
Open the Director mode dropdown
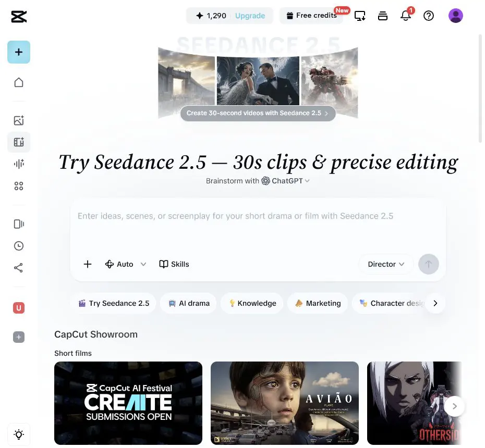[x=386, y=264]
